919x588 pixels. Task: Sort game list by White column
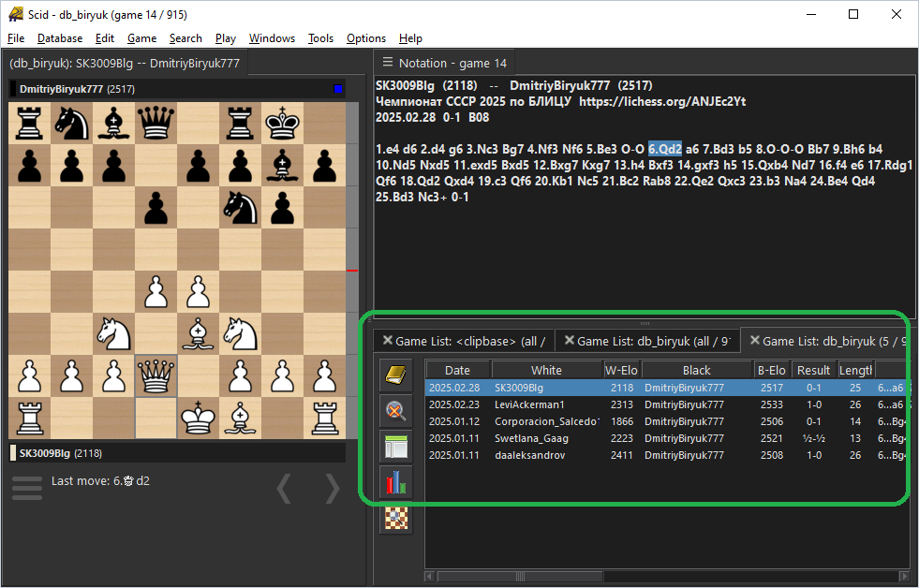click(x=547, y=370)
